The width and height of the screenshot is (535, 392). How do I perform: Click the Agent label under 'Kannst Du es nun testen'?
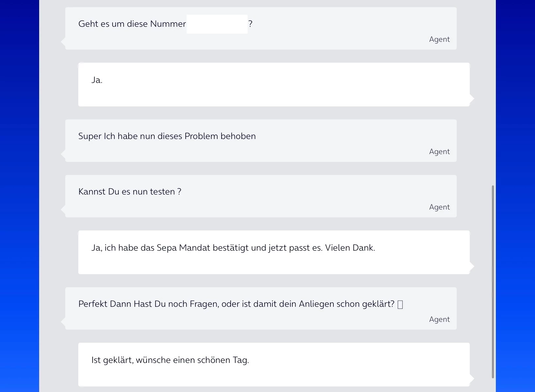[x=439, y=207]
